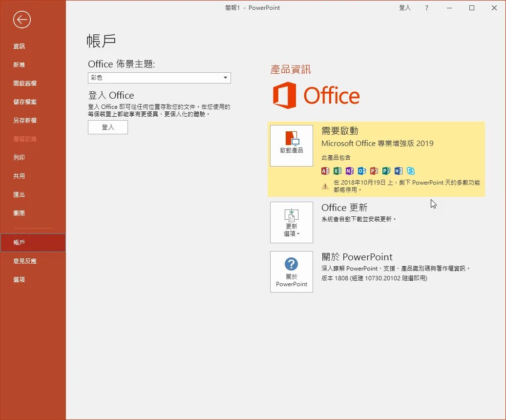Click the Word icon in product list

point(399,171)
